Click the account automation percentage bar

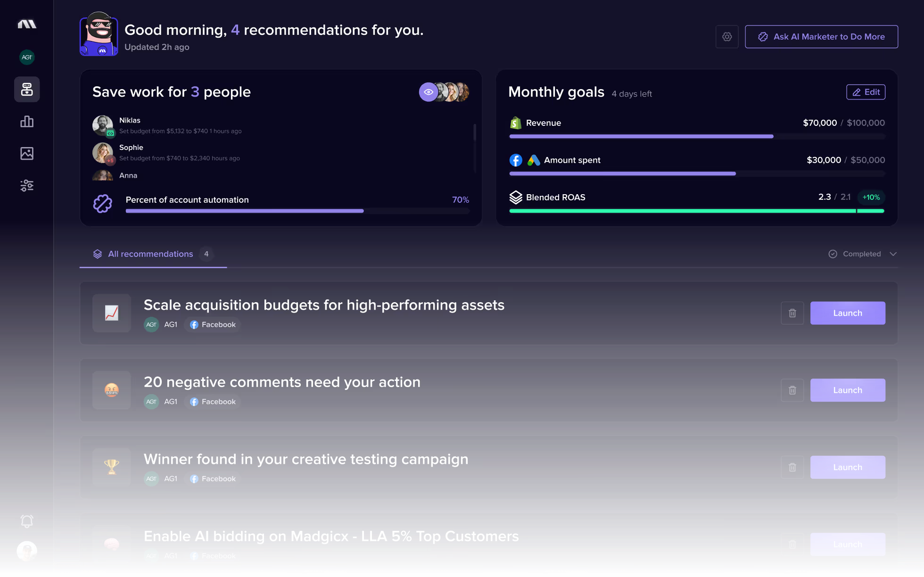[x=297, y=211]
